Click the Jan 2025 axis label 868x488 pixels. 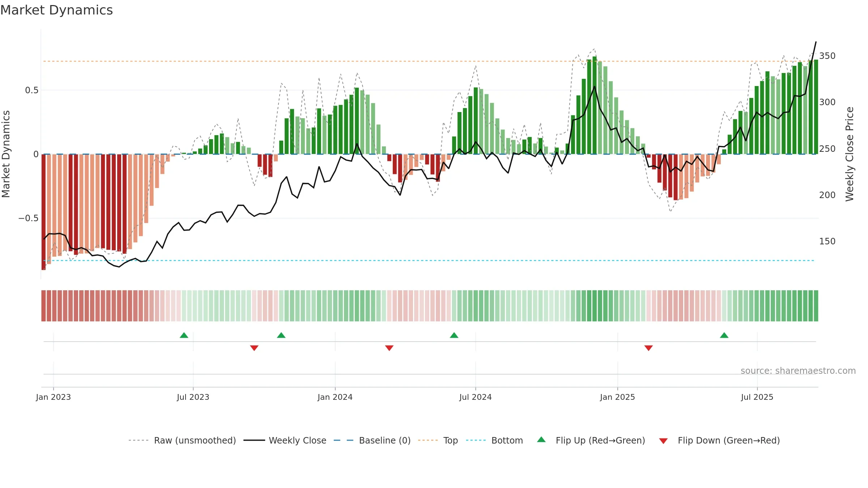[x=618, y=397]
